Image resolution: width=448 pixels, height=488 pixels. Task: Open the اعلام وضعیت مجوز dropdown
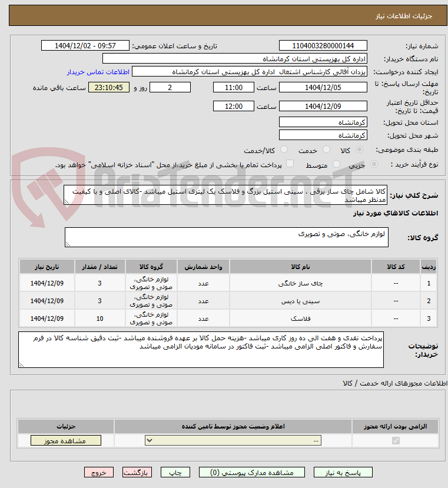point(233,441)
